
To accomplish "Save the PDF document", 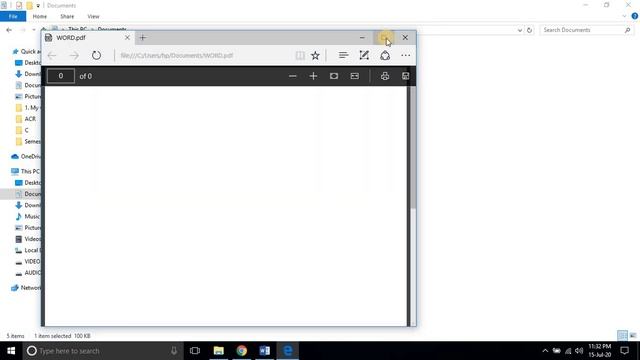I will [405, 76].
